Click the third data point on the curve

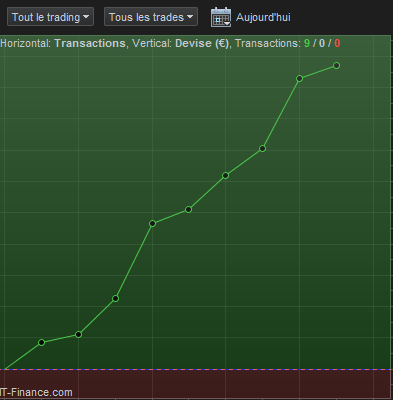(x=115, y=298)
